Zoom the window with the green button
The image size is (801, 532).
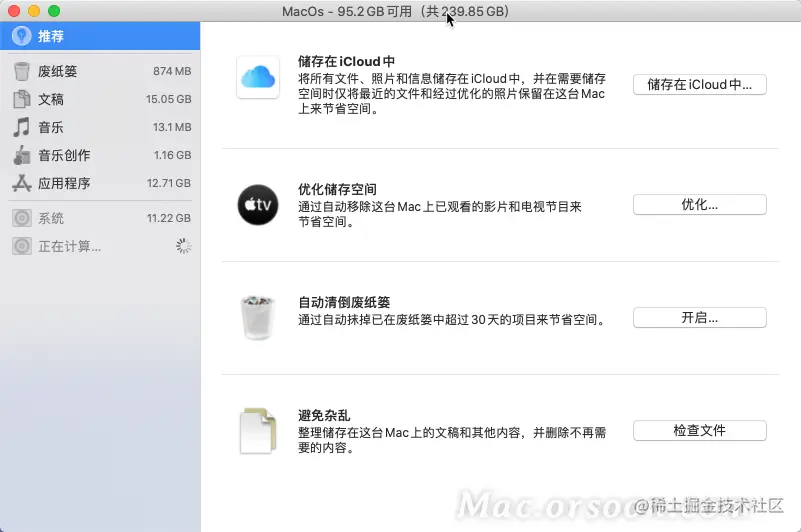tap(54, 11)
